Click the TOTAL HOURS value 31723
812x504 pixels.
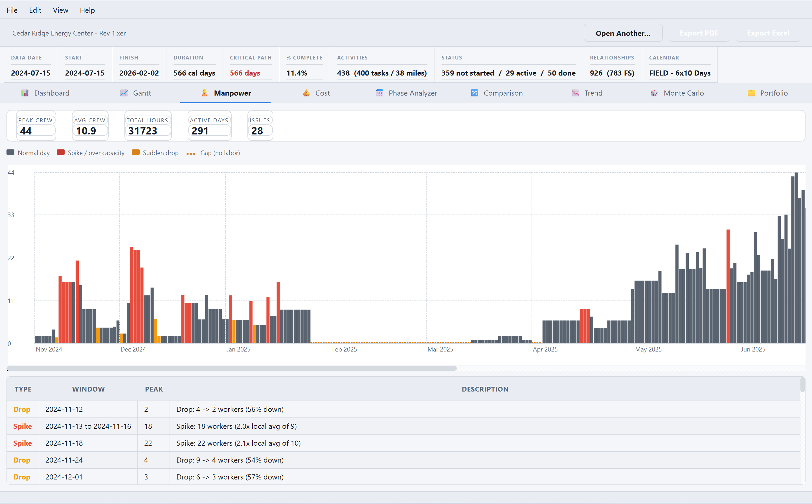point(143,131)
